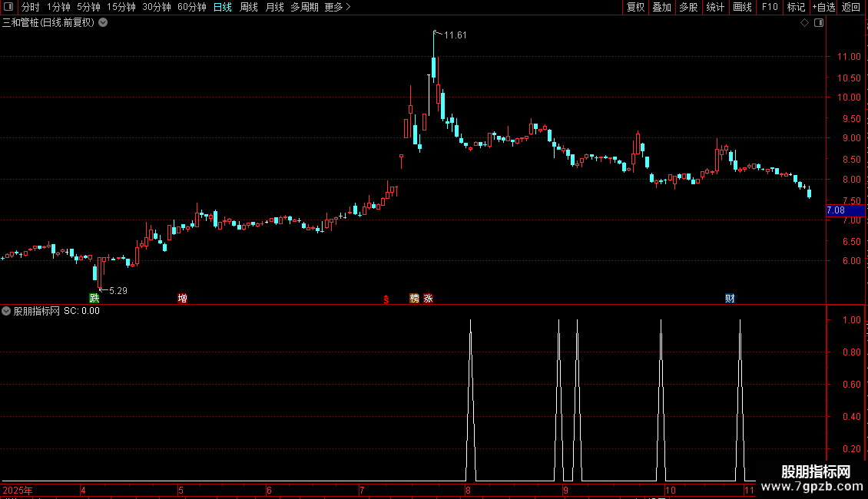
Task: Click the 复权 button
Action: 635,7
